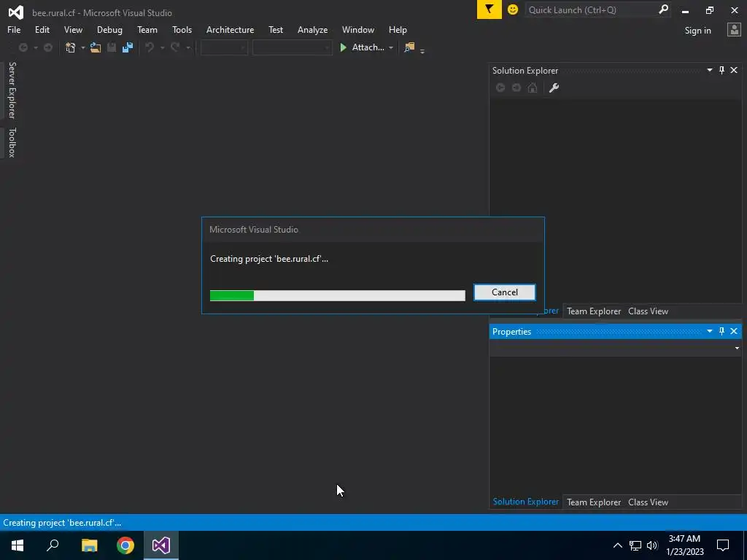747x560 pixels.
Task: Focus the Quick Launch search field
Action: click(x=591, y=10)
